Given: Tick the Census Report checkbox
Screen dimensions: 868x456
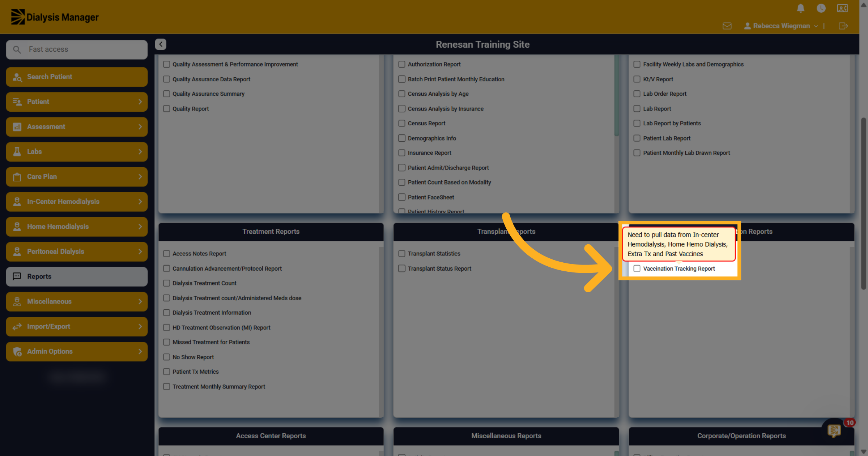Looking at the screenshot, I should 401,123.
